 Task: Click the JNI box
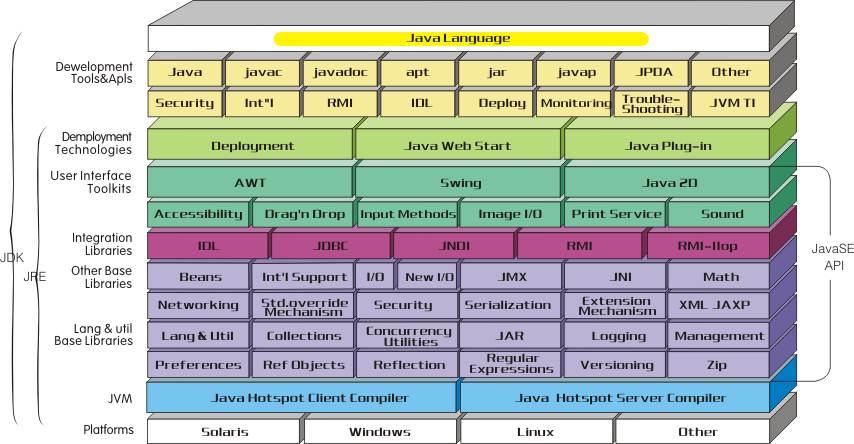[x=615, y=277]
